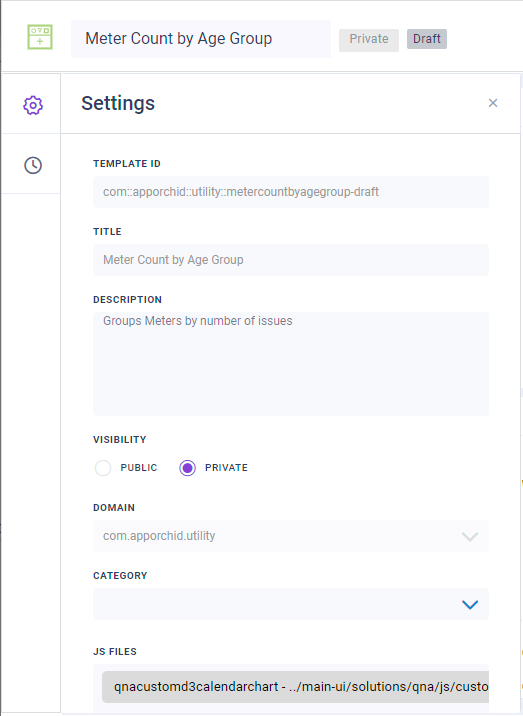
Task: Click the Template ID input field
Action: 291,192
